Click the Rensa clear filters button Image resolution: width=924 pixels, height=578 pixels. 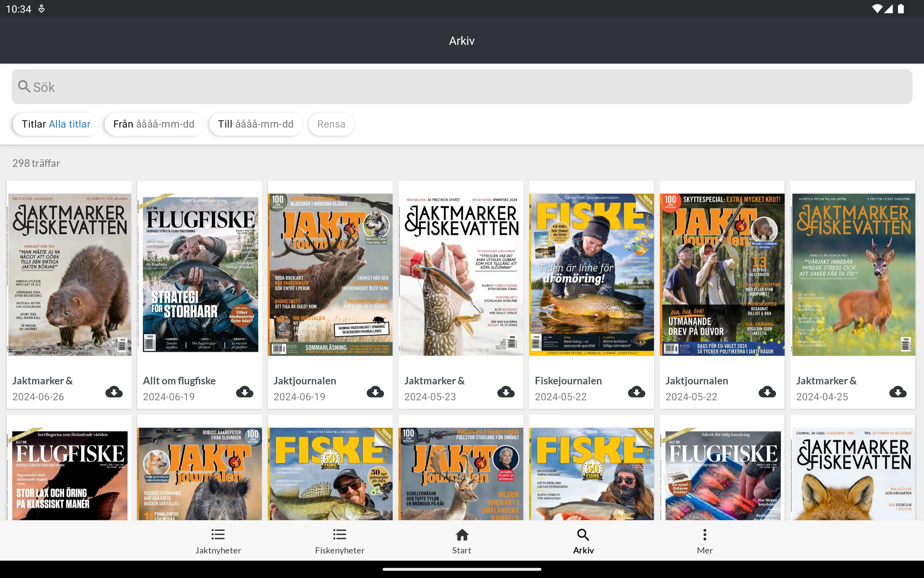click(x=331, y=124)
